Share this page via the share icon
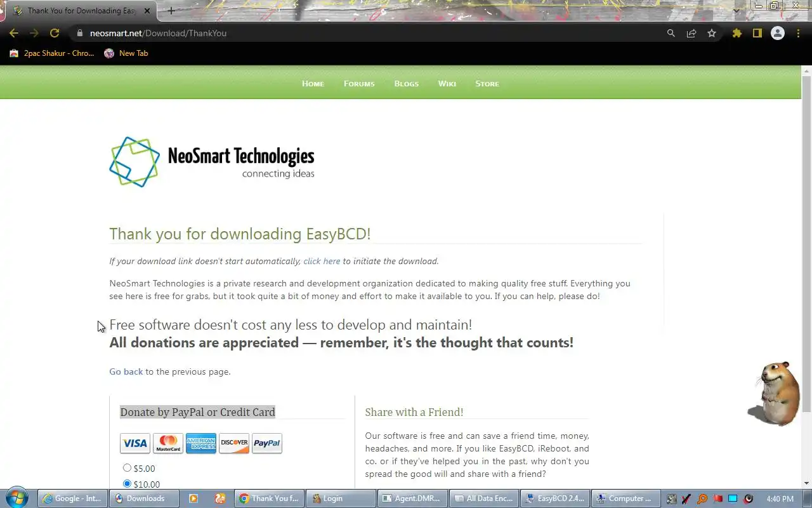Image resolution: width=812 pixels, height=508 pixels. point(691,33)
